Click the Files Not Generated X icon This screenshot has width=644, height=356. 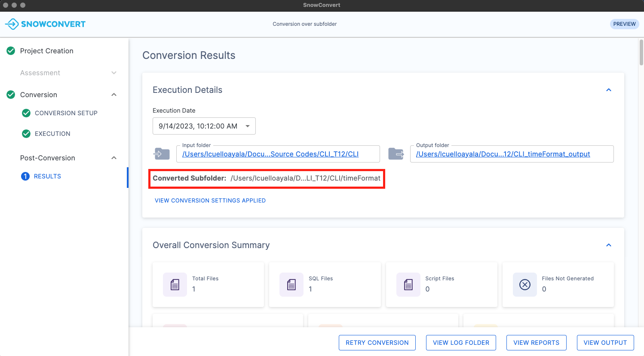(524, 285)
